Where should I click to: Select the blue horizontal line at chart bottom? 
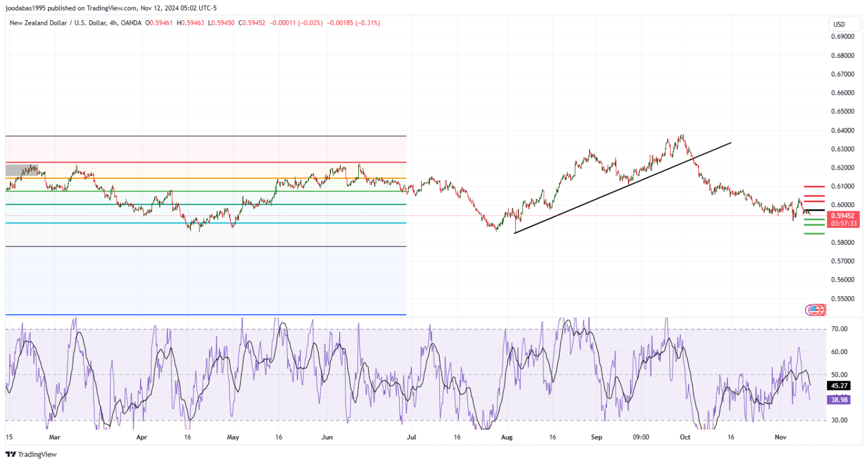pos(206,315)
